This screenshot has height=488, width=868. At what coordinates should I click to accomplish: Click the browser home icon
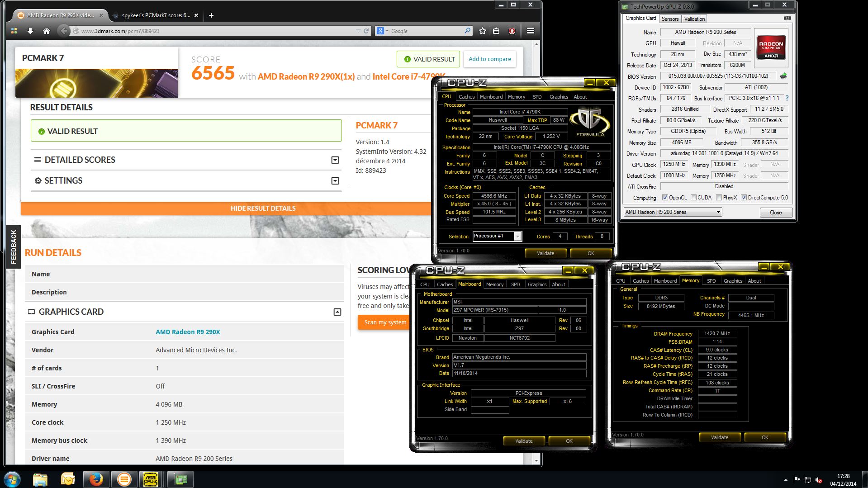coord(46,31)
